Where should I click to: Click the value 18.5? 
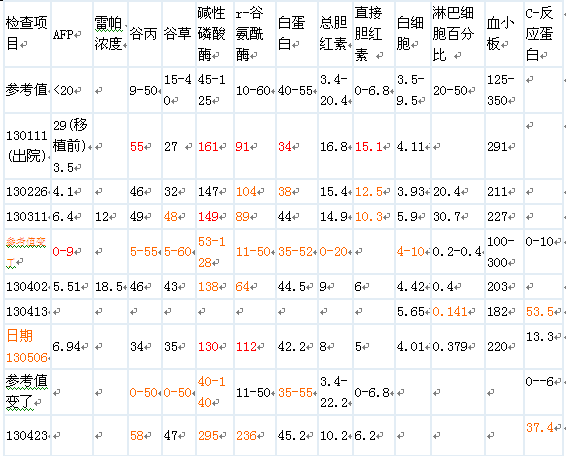[110, 287]
